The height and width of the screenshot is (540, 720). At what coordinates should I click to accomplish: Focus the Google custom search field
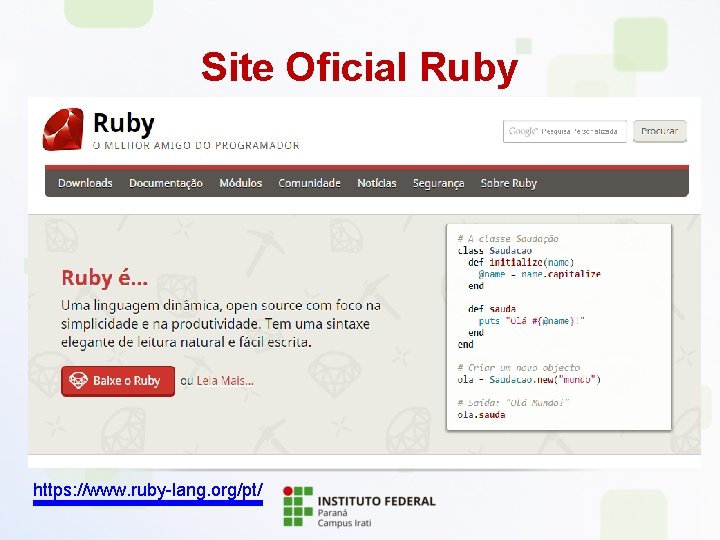point(565,131)
